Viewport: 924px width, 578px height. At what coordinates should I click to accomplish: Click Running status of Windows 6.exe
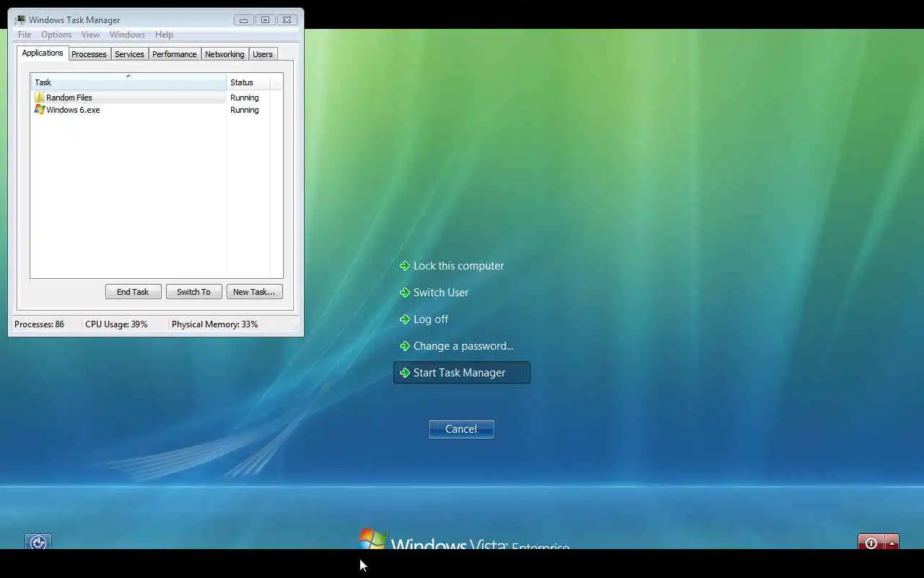point(245,110)
